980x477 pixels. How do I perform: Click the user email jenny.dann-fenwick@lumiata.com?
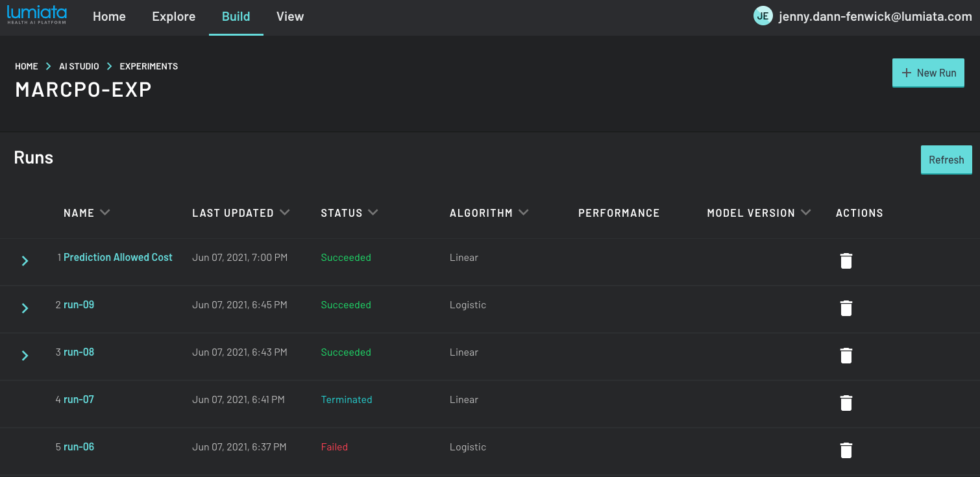876,17
